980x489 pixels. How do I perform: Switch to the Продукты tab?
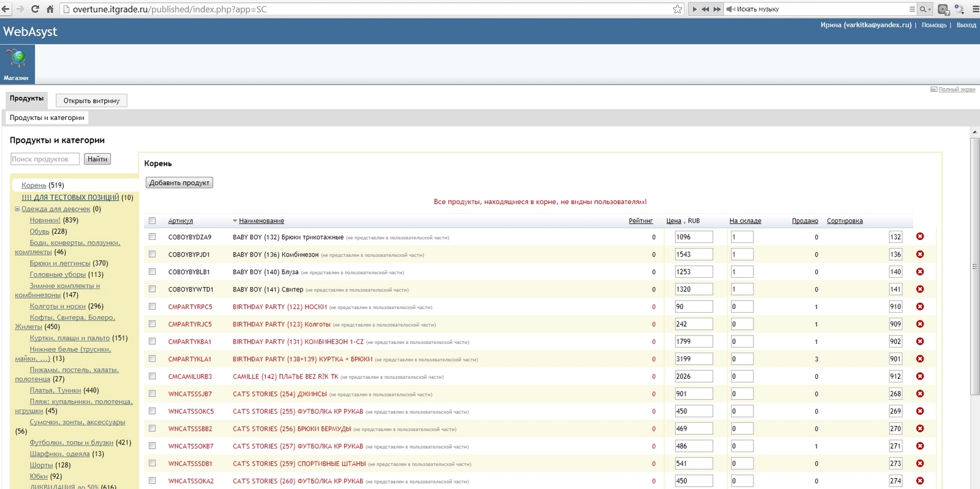pos(26,99)
